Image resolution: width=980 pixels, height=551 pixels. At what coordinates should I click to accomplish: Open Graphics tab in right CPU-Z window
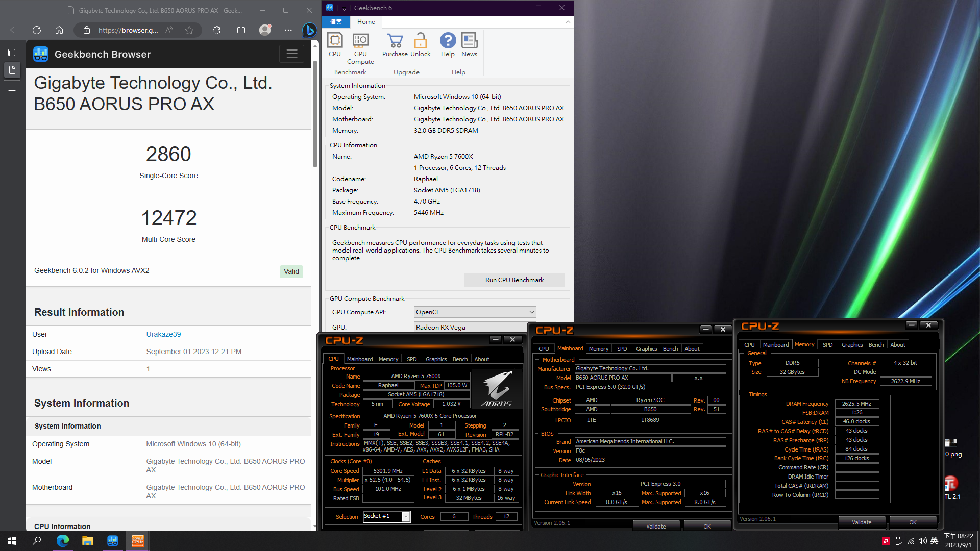pyautogui.click(x=852, y=345)
